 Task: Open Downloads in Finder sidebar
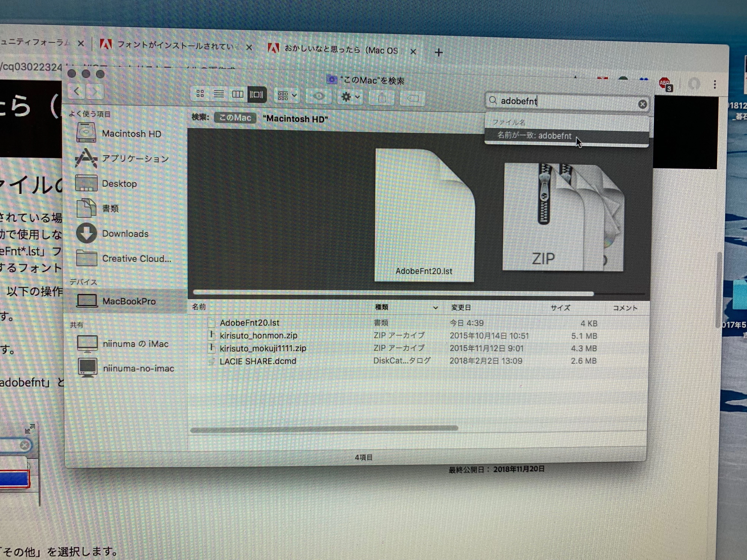pyautogui.click(x=125, y=234)
